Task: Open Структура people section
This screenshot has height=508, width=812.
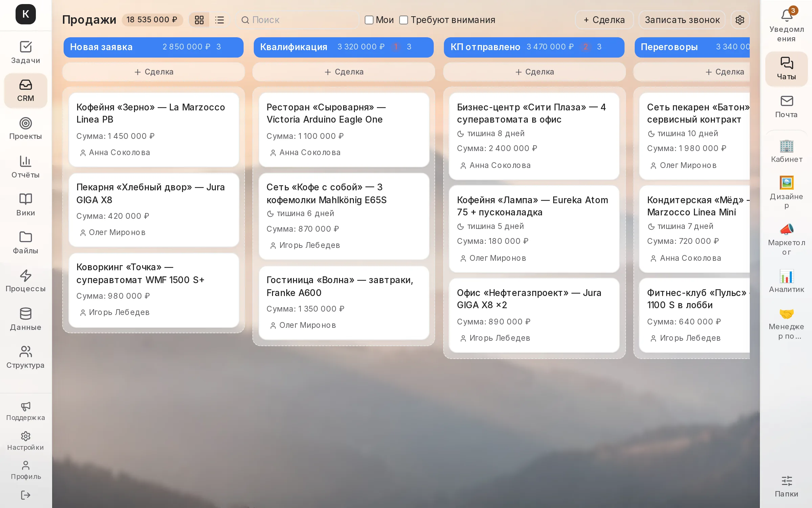Action: tap(26, 357)
